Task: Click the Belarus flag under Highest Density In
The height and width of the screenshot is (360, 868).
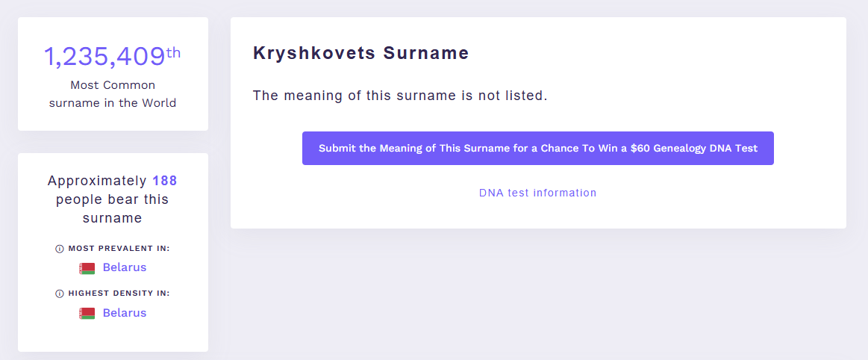Action: pyautogui.click(x=87, y=314)
